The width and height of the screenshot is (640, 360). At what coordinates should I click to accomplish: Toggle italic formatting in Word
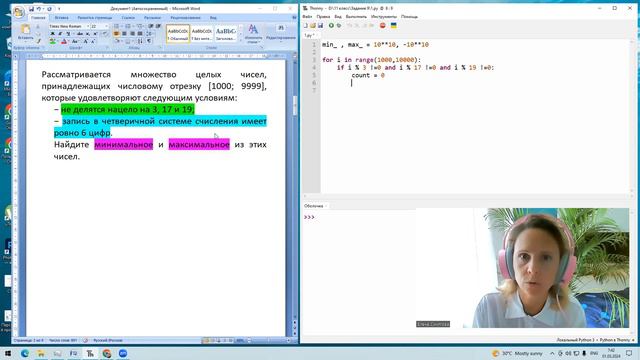(60, 33)
